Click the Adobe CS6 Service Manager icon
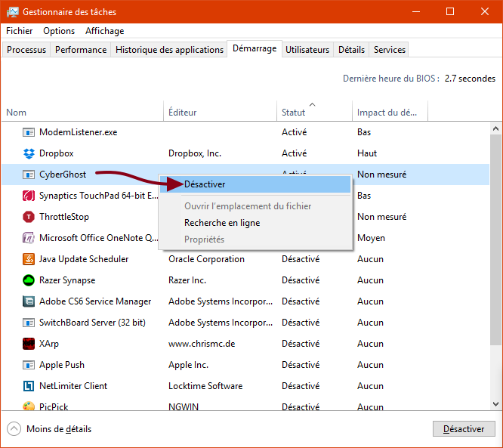Image resolution: width=503 pixels, height=448 pixels. (29, 301)
